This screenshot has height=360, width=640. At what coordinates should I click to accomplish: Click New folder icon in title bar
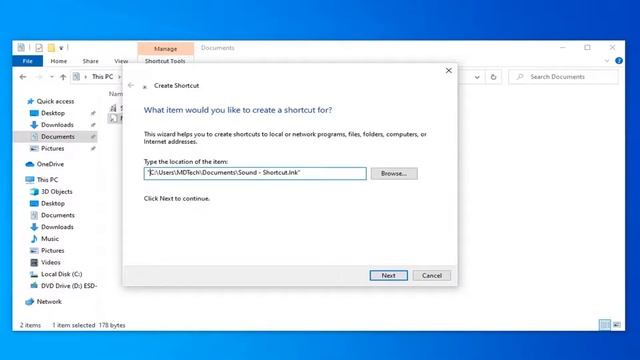click(51, 48)
